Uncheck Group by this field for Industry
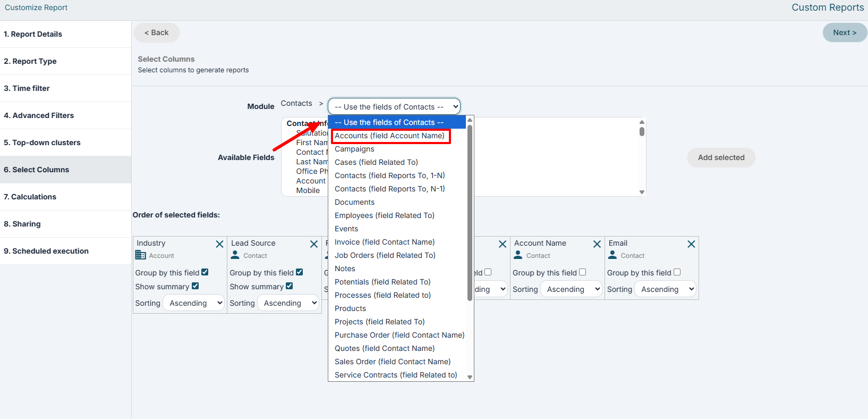 click(x=205, y=272)
